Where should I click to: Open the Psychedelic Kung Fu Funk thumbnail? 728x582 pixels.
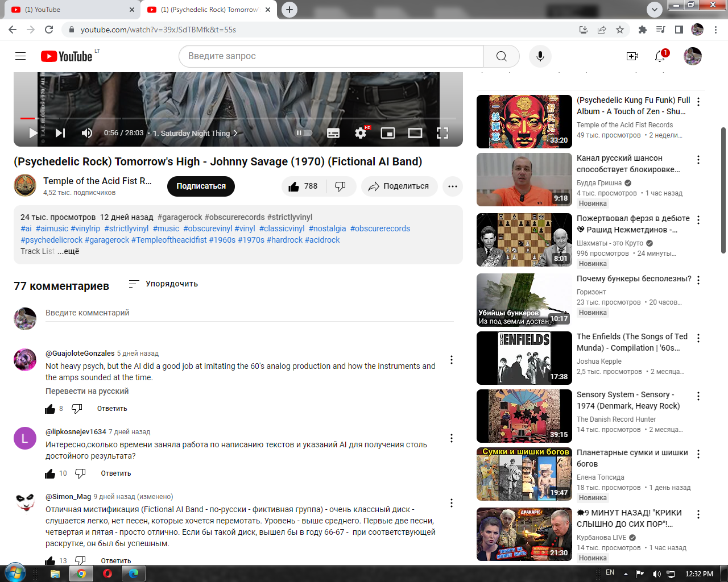[524, 122]
